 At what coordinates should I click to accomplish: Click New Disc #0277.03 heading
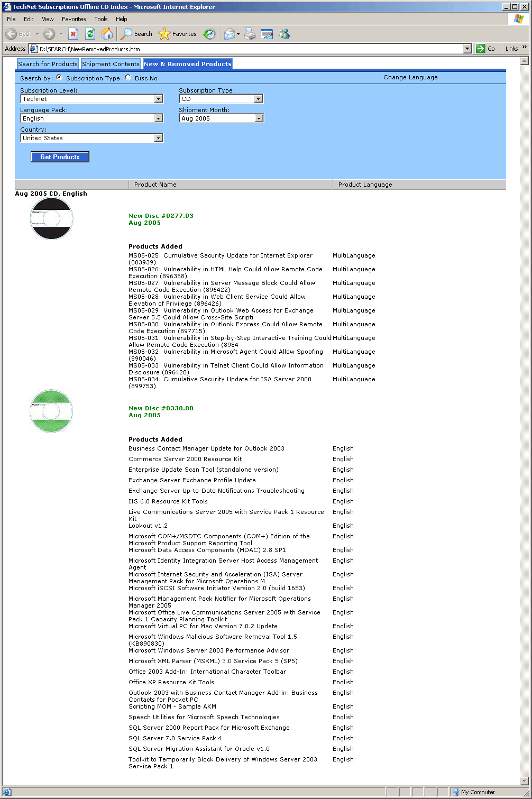(x=161, y=216)
